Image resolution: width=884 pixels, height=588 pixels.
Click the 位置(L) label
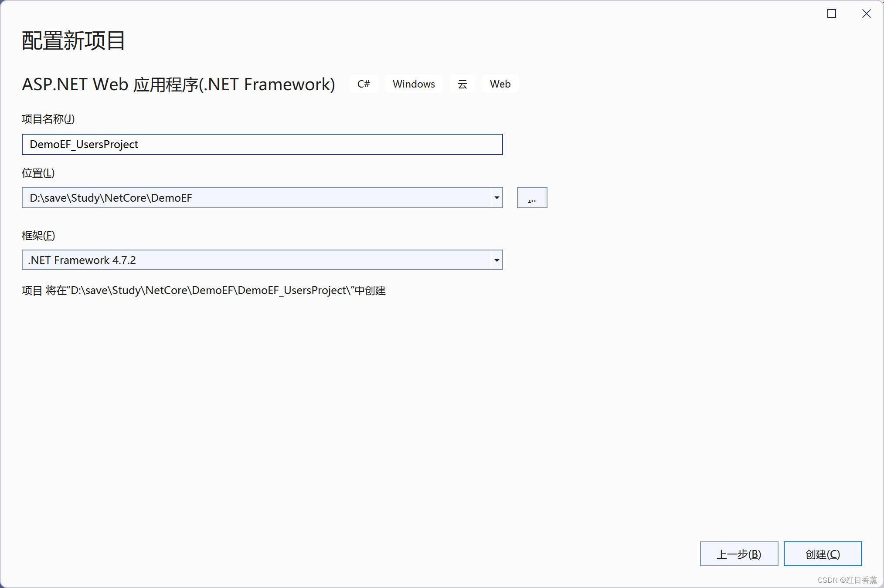pyautogui.click(x=38, y=173)
